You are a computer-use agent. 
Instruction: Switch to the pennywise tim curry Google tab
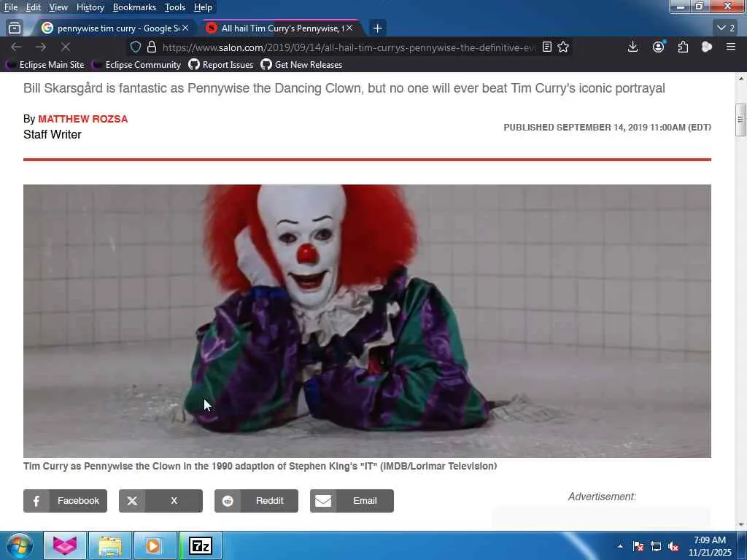(x=115, y=28)
